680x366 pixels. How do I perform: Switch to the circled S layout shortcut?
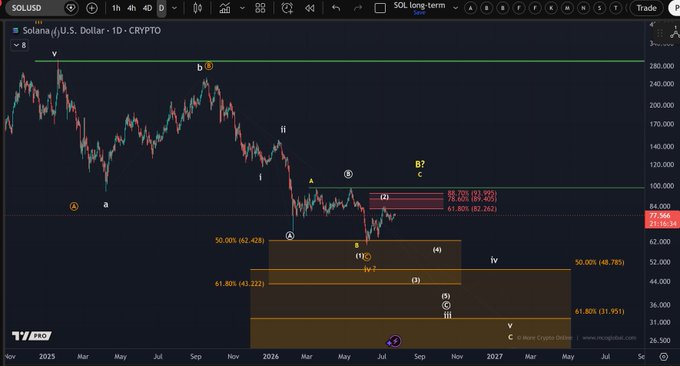tap(600, 8)
